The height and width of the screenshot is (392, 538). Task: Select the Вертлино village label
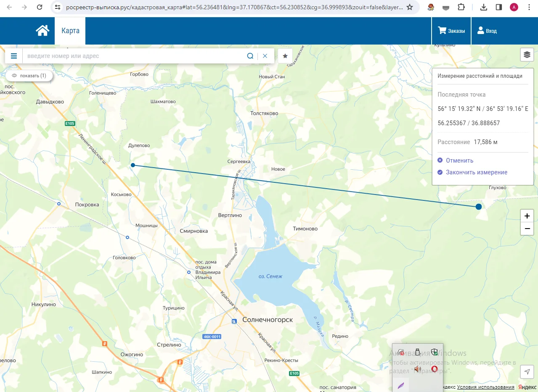tap(230, 215)
